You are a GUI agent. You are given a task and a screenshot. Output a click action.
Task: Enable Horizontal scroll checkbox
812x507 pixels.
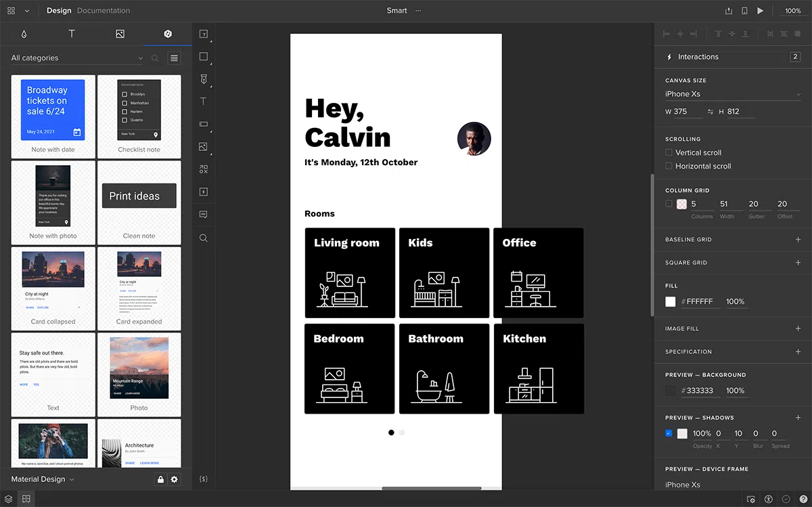click(669, 167)
